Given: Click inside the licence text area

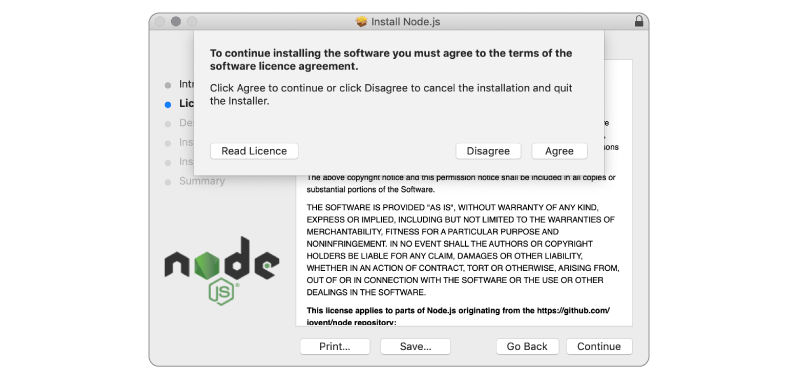Looking at the screenshot, I should 464,249.
